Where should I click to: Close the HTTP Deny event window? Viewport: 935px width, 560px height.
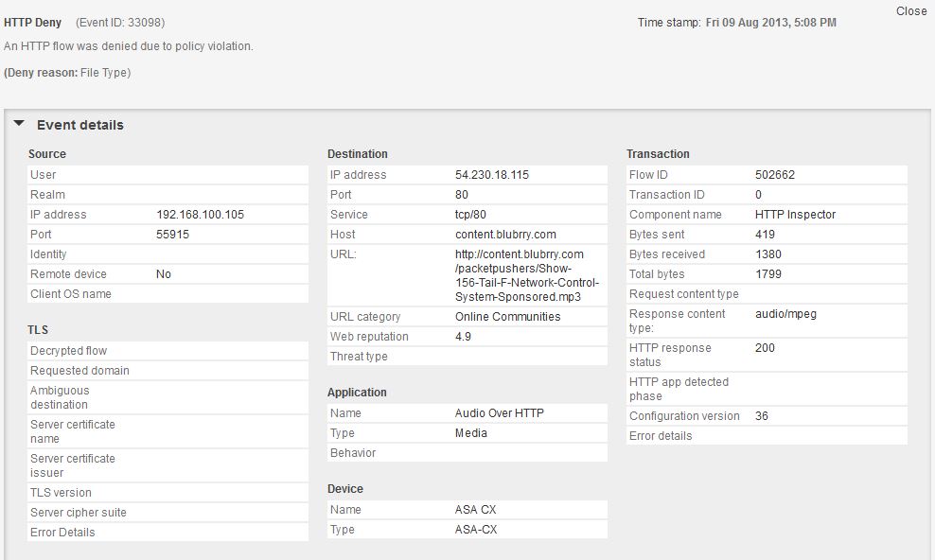[911, 11]
